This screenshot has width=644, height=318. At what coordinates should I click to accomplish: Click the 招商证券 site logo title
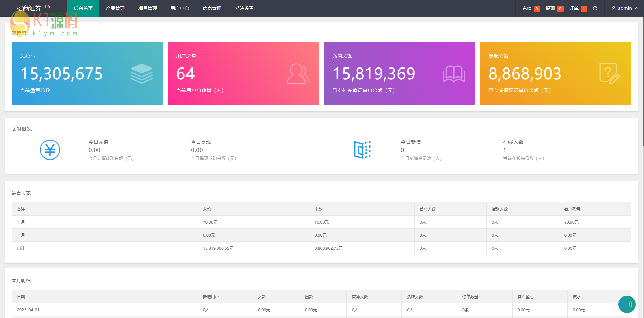click(29, 8)
